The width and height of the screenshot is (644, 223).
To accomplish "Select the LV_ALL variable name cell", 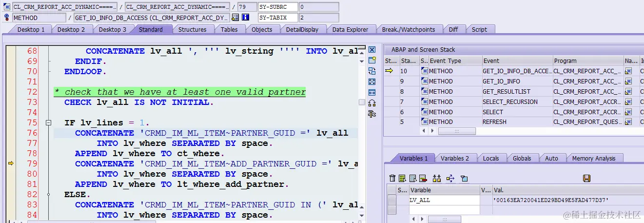I will [444, 200].
